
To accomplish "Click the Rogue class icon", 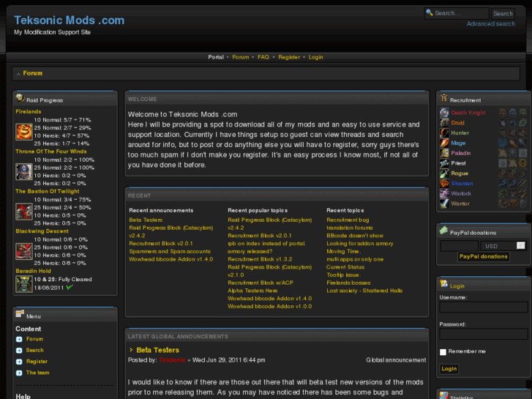I will click(444, 174).
